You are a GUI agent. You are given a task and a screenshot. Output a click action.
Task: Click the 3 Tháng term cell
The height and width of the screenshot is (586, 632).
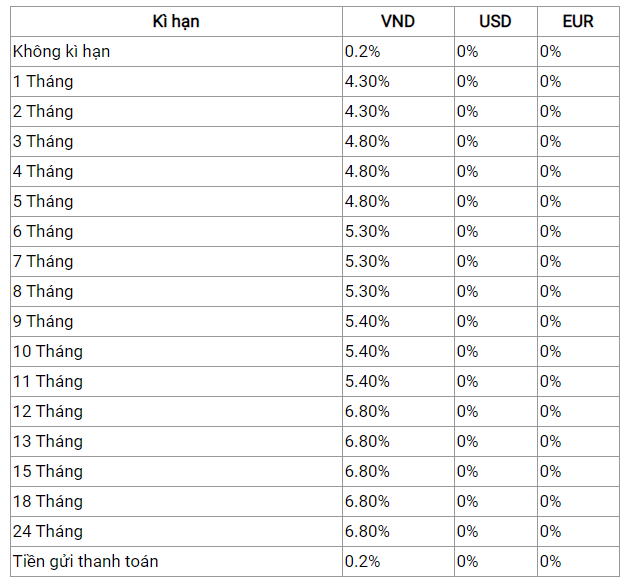pyautogui.click(x=176, y=141)
